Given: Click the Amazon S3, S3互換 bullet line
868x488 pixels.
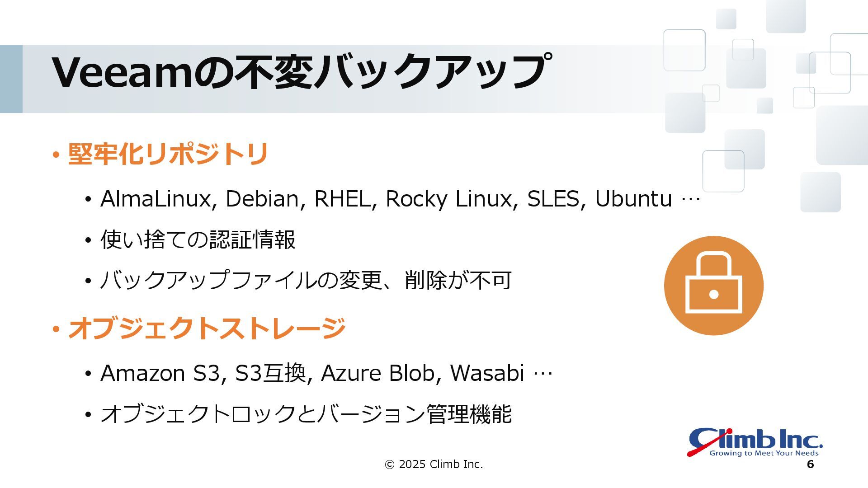Looking at the screenshot, I should [326, 373].
